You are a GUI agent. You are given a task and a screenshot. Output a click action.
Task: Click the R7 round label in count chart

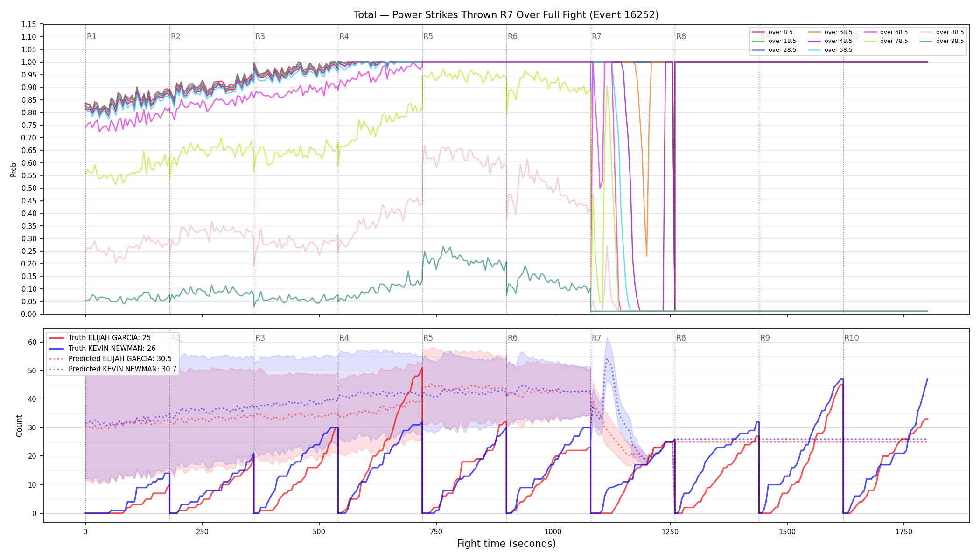point(596,338)
